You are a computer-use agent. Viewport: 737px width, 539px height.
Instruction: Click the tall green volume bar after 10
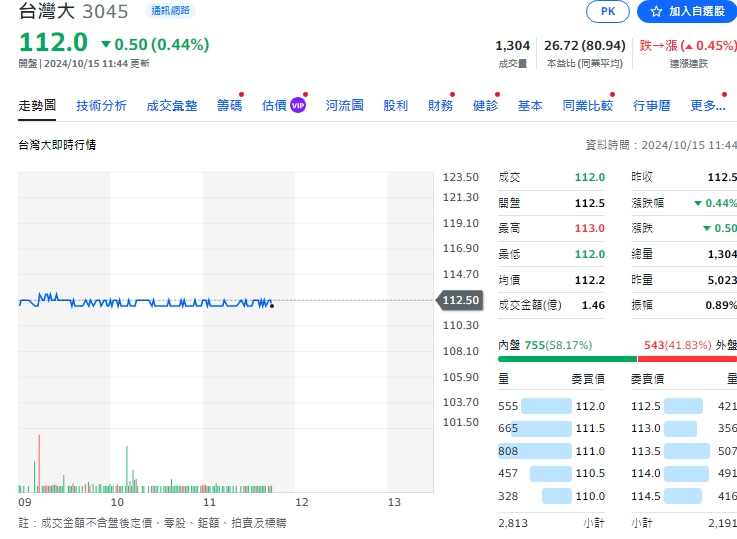(x=126, y=469)
